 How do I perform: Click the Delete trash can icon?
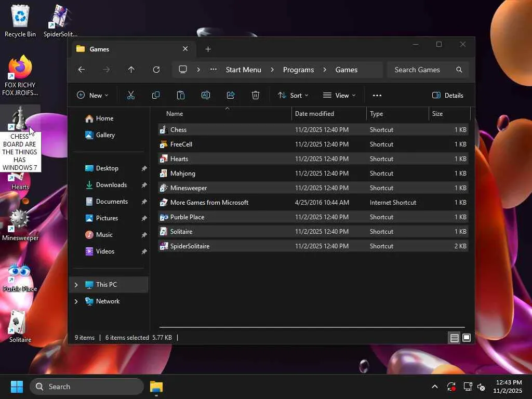tap(256, 96)
